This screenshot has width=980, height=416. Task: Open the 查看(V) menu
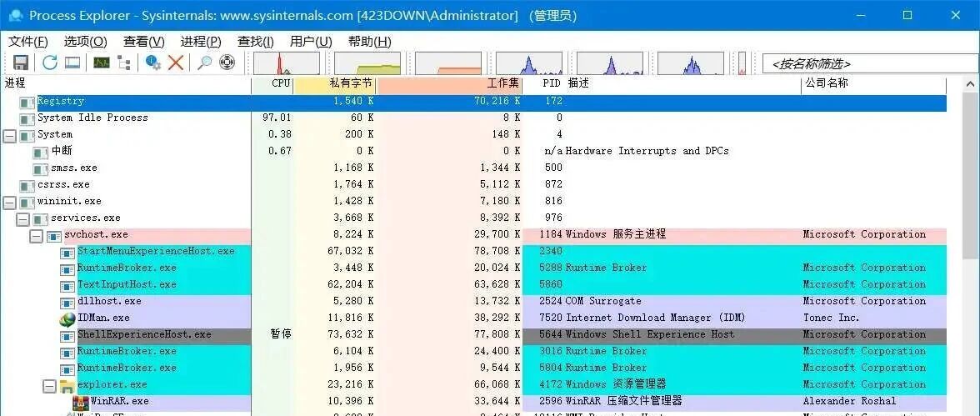pos(143,42)
